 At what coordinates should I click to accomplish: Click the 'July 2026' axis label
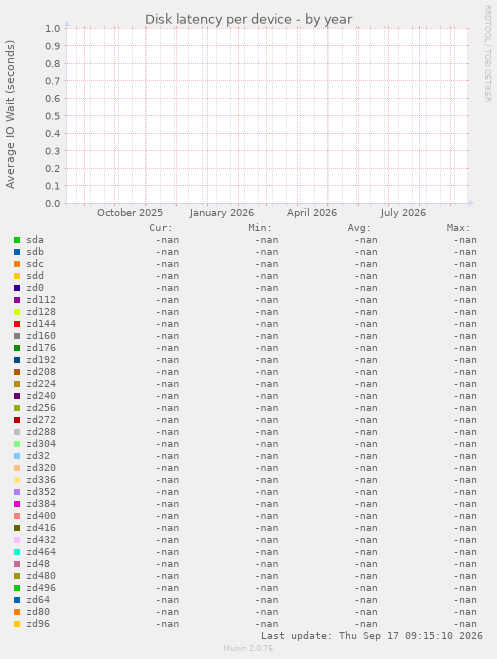403,213
